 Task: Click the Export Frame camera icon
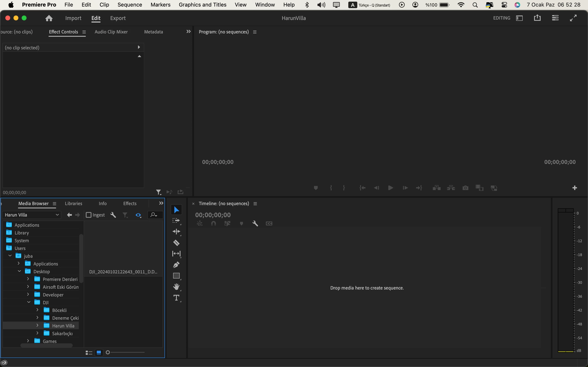pyautogui.click(x=465, y=188)
